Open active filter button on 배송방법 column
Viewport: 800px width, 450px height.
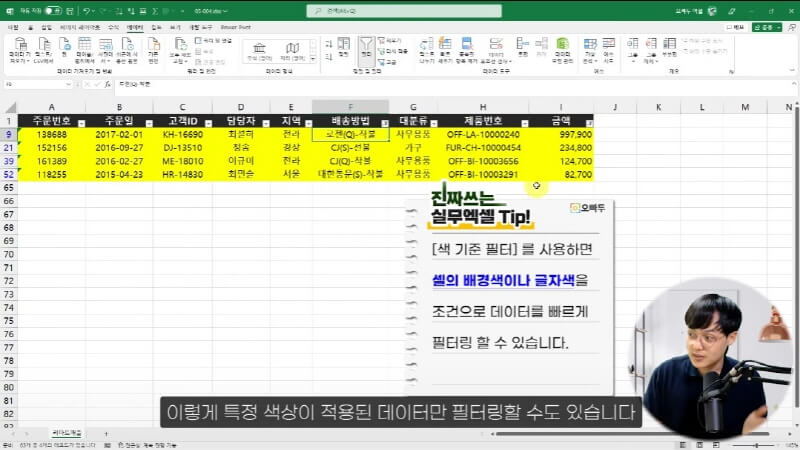(x=385, y=123)
